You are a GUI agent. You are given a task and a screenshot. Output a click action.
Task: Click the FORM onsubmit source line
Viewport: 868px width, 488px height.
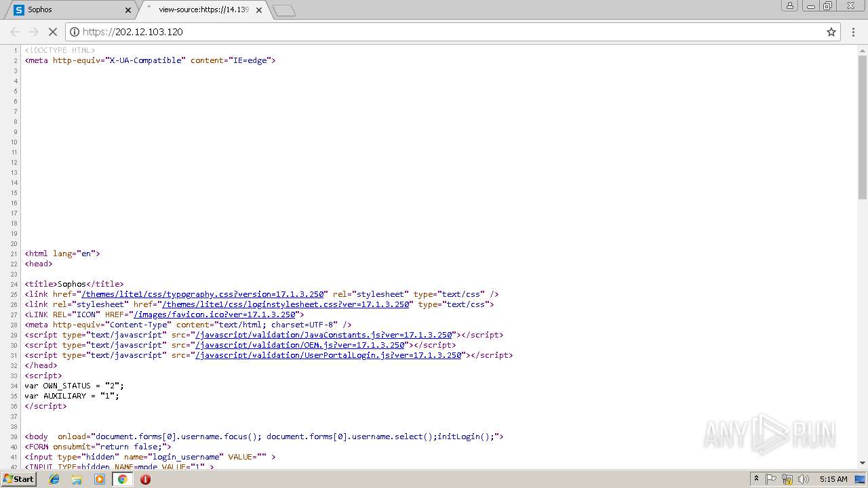(x=98, y=447)
